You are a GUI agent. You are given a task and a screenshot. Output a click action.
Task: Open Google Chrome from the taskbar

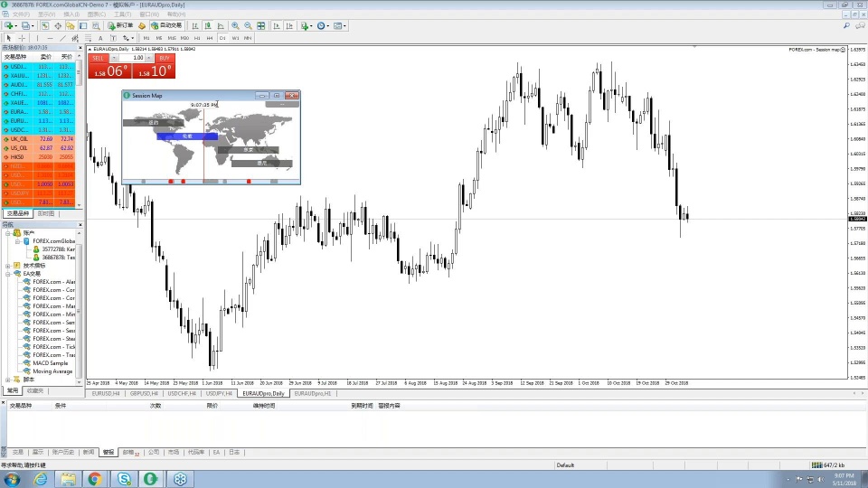(x=94, y=479)
